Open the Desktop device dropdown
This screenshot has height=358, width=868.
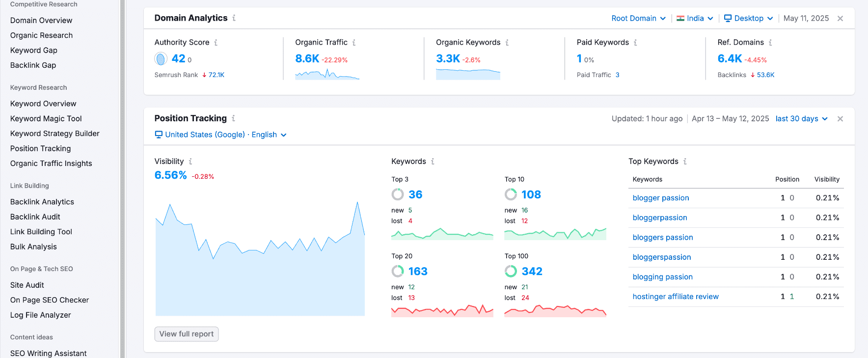coord(749,18)
